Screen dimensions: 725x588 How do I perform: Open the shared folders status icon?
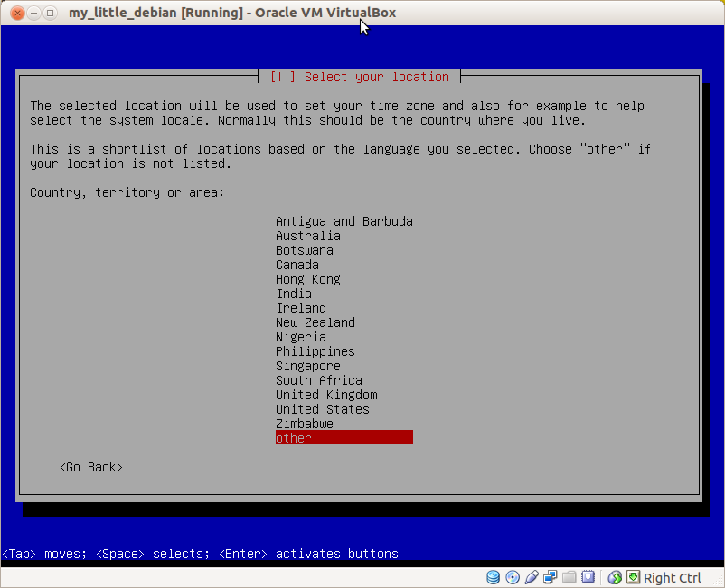pos(570,577)
